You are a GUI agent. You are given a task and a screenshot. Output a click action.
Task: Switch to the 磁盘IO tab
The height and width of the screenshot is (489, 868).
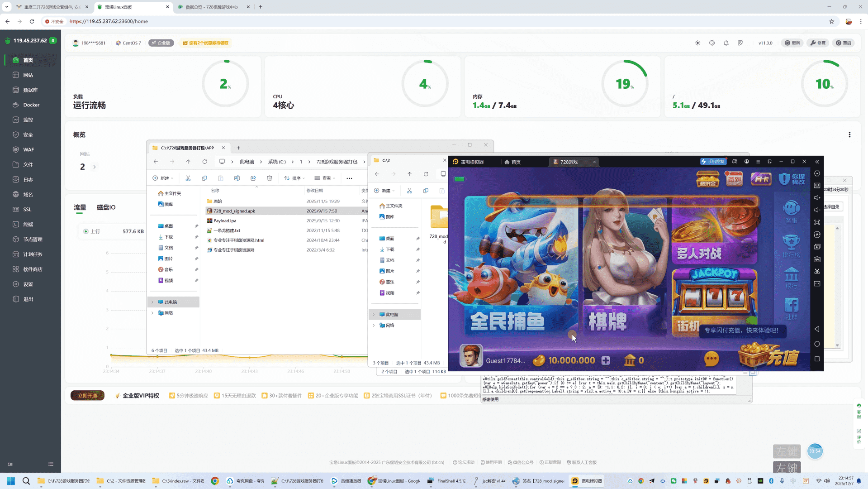coord(106,207)
